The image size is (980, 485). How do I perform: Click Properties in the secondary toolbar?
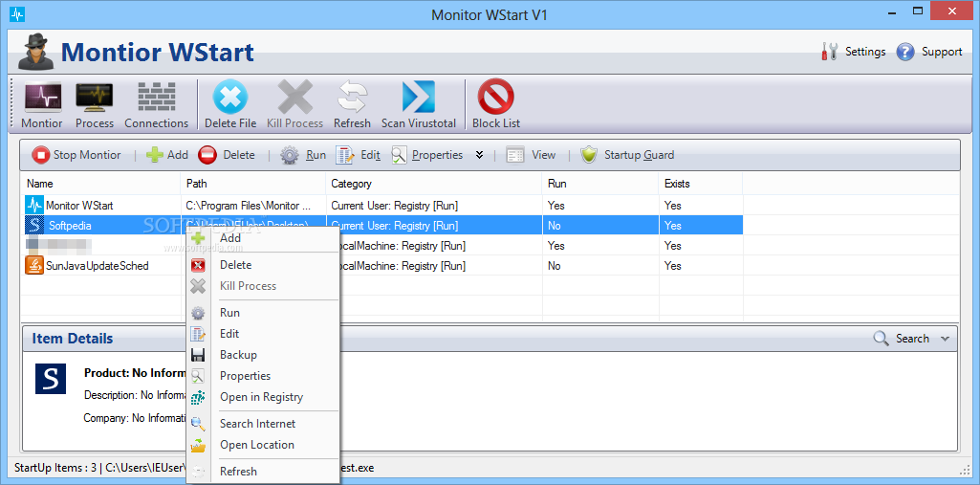427,155
